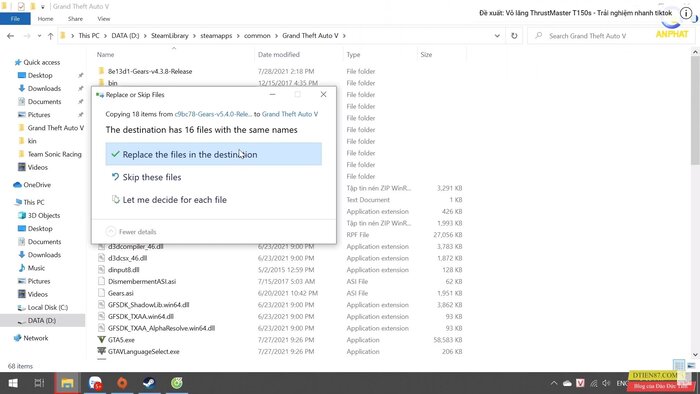Refresh the folder view
Viewport: 700px width, 394px height.
(x=514, y=36)
